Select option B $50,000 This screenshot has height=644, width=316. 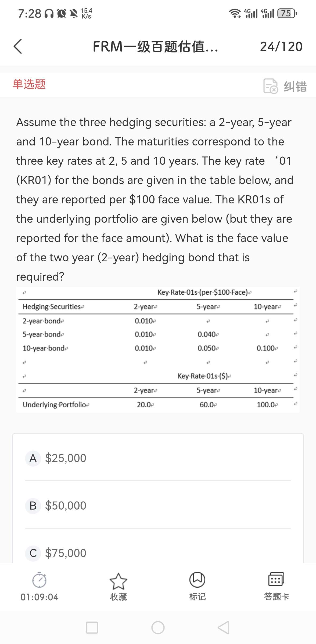pyautogui.click(x=66, y=506)
